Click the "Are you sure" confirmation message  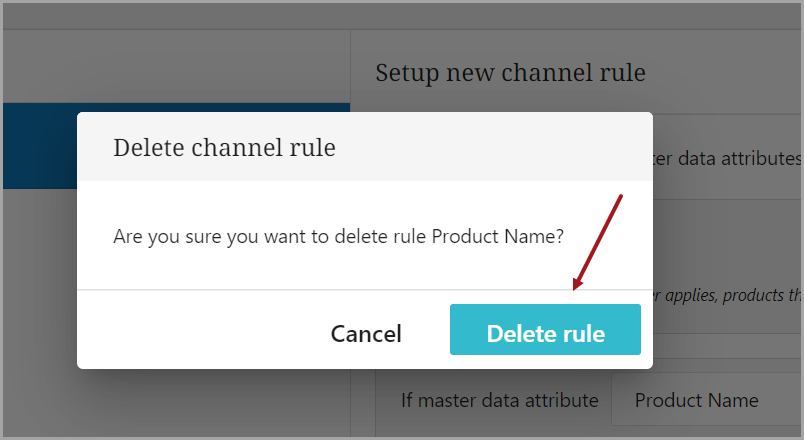coord(338,237)
